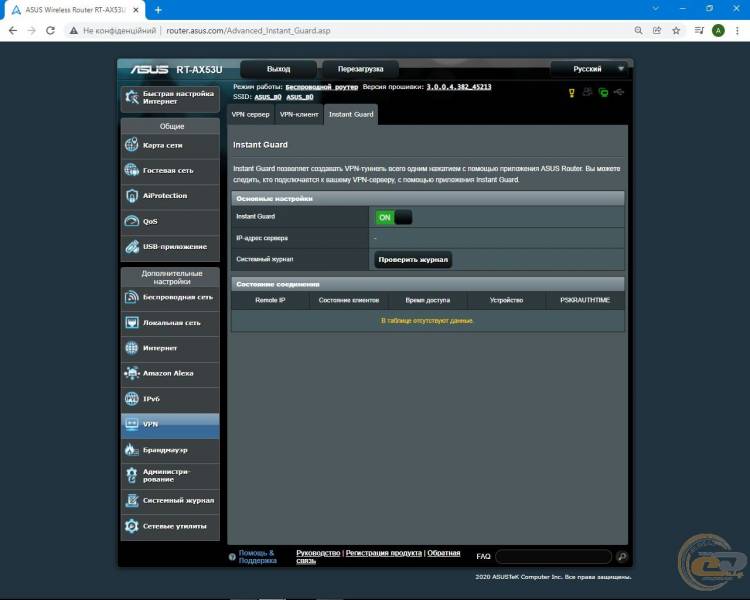Open the Chrome profile avatar
This screenshot has height=600, width=750.
pyautogui.click(x=718, y=31)
